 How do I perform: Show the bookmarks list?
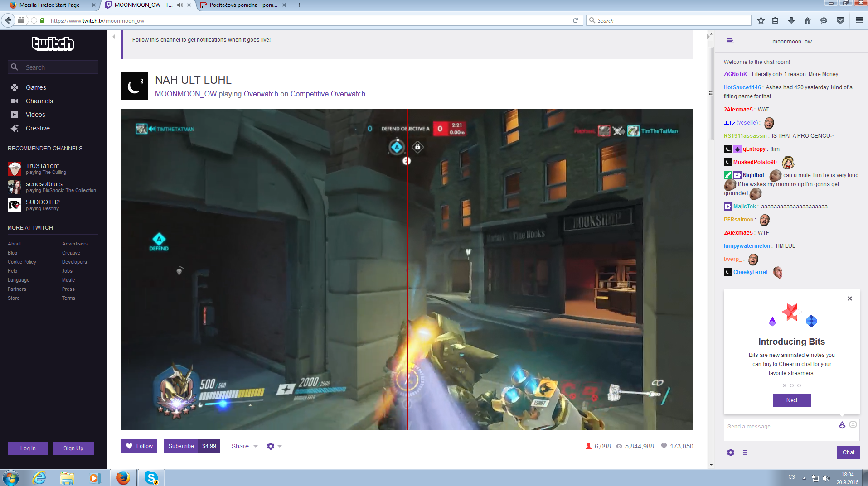(775, 20)
